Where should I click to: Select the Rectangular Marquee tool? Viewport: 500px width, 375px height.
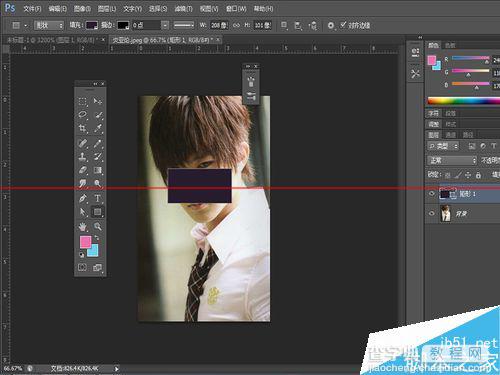point(82,101)
